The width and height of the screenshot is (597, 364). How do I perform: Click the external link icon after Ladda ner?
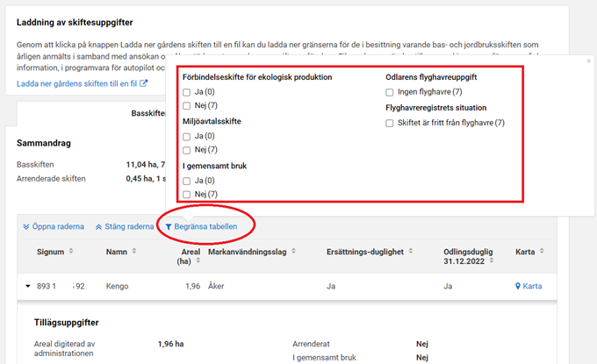tap(144, 84)
